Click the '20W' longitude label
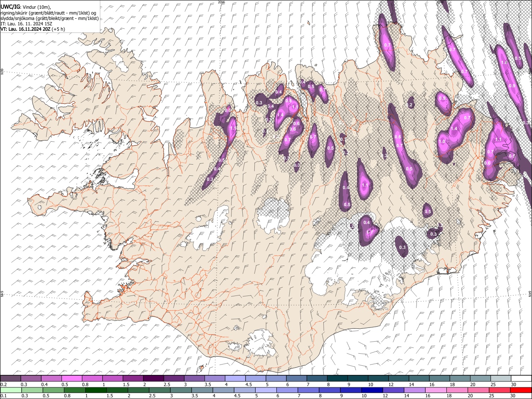This screenshot has height=399, width=532. pyautogui.click(x=222, y=2)
